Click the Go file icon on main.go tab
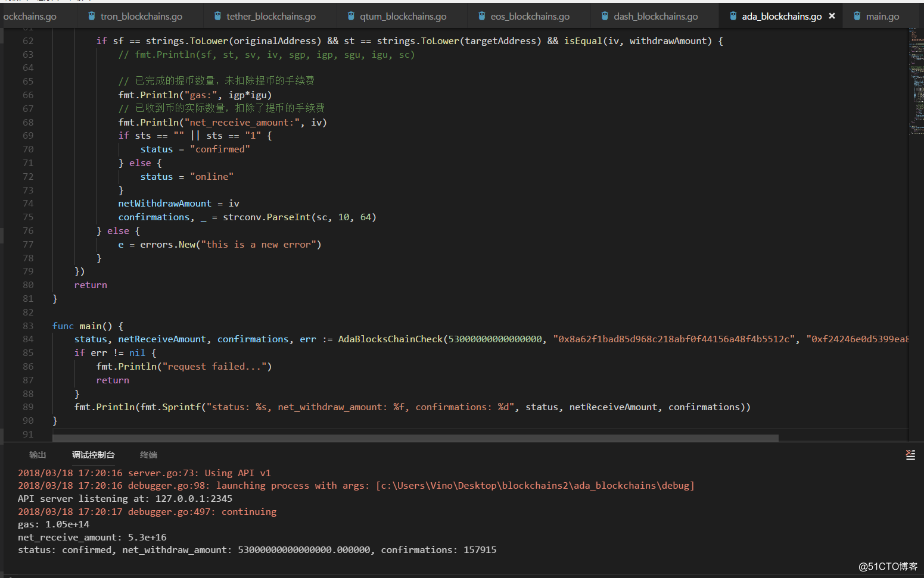The image size is (924, 578). click(x=857, y=16)
